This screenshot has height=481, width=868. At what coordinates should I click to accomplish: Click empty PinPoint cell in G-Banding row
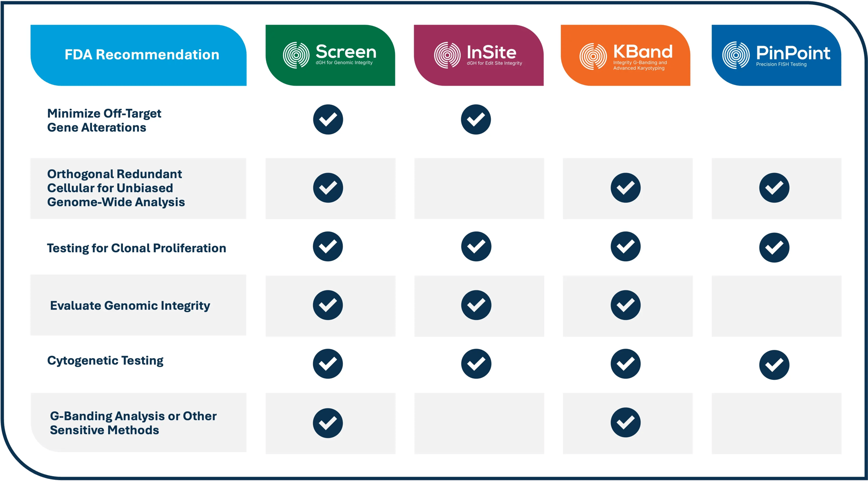(776, 423)
